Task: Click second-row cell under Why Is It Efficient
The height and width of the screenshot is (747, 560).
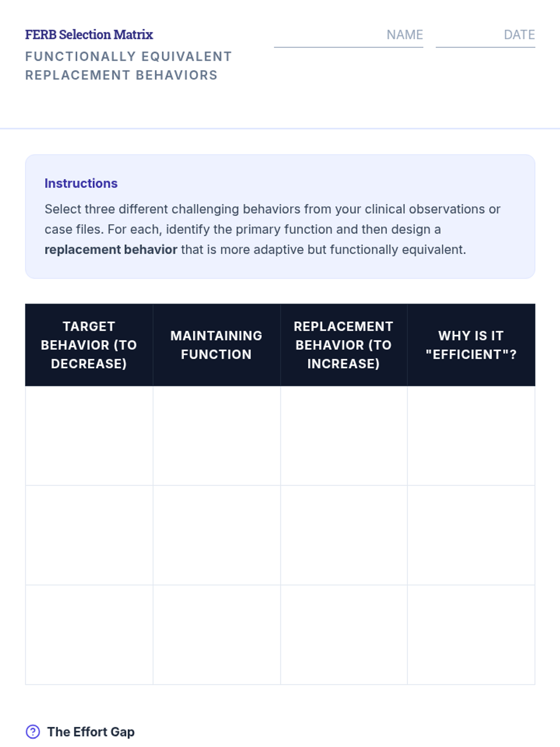Action: coord(471,535)
